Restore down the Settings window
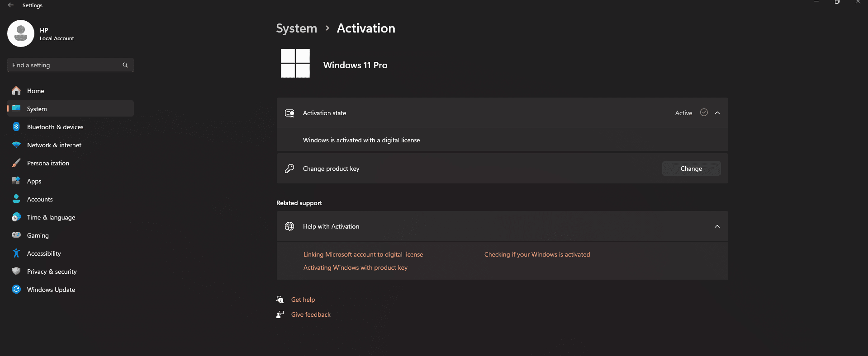Screen dimensions: 868x356 click(x=837, y=2)
